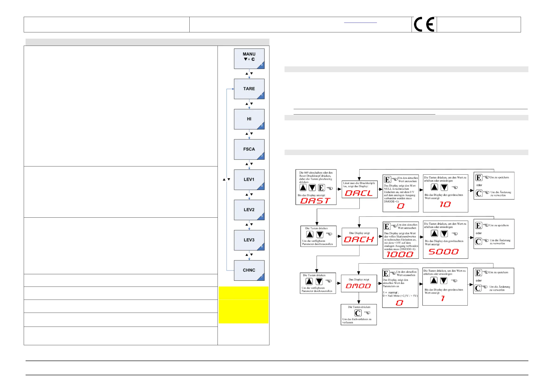This screenshot has width=554, height=392.
Task: Click the LEV3 menu block
Action: click(x=249, y=240)
